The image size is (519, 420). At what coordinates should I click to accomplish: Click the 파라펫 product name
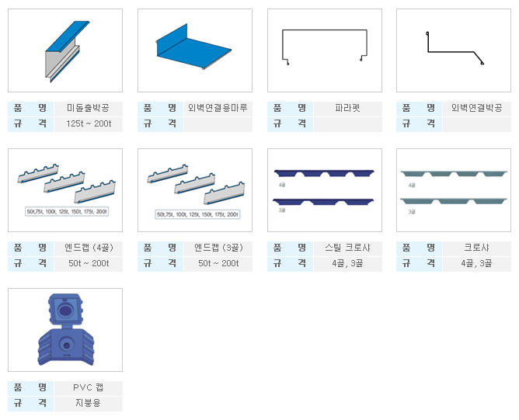tap(348, 108)
